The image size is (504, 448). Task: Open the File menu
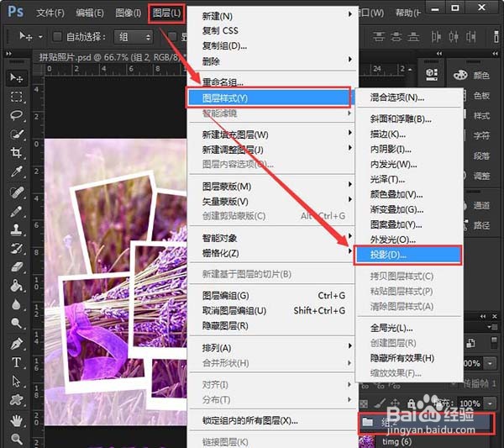50,13
